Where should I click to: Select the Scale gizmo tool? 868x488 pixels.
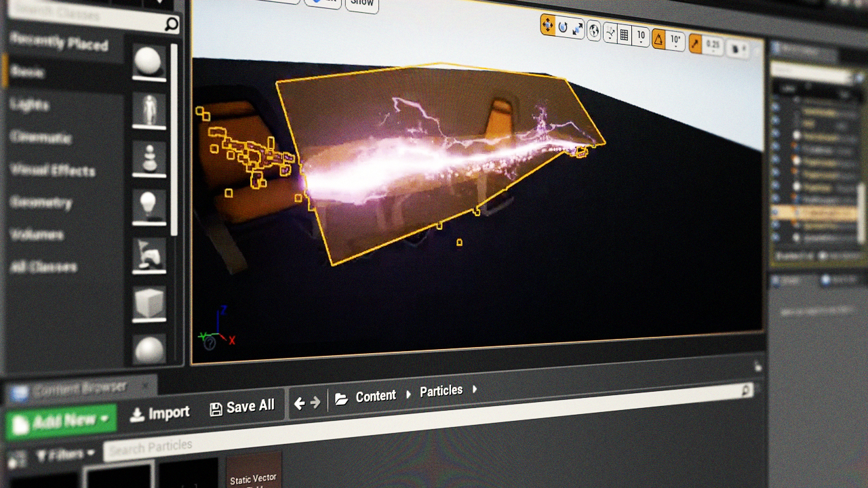tap(577, 29)
